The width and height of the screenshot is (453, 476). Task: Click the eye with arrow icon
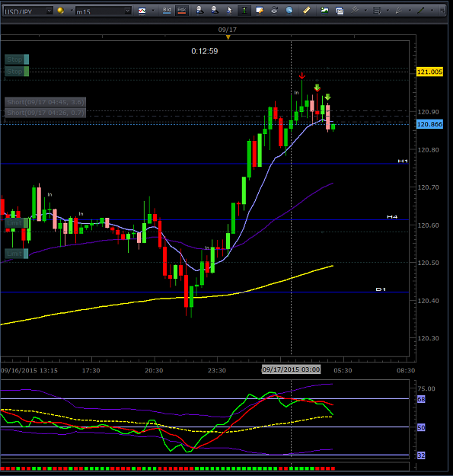click(274, 11)
